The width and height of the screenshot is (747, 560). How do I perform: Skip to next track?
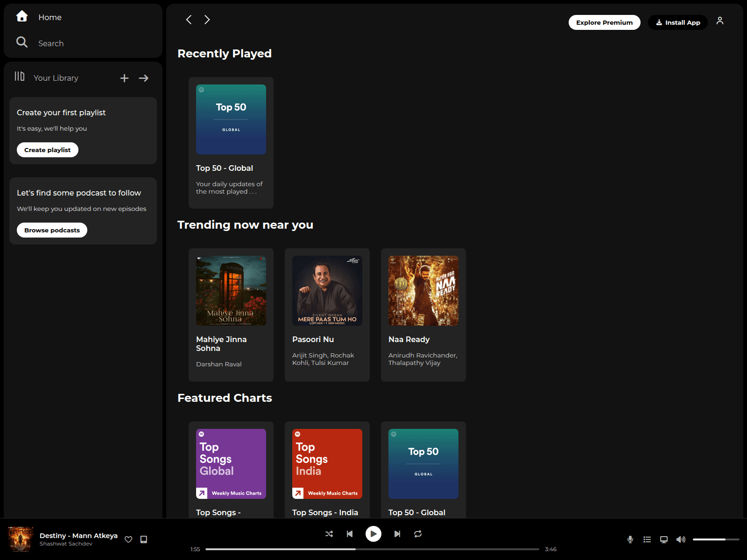coord(397,534)
